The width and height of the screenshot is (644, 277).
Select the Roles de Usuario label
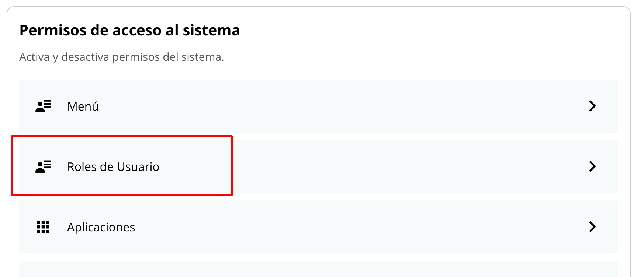[113, 167]
